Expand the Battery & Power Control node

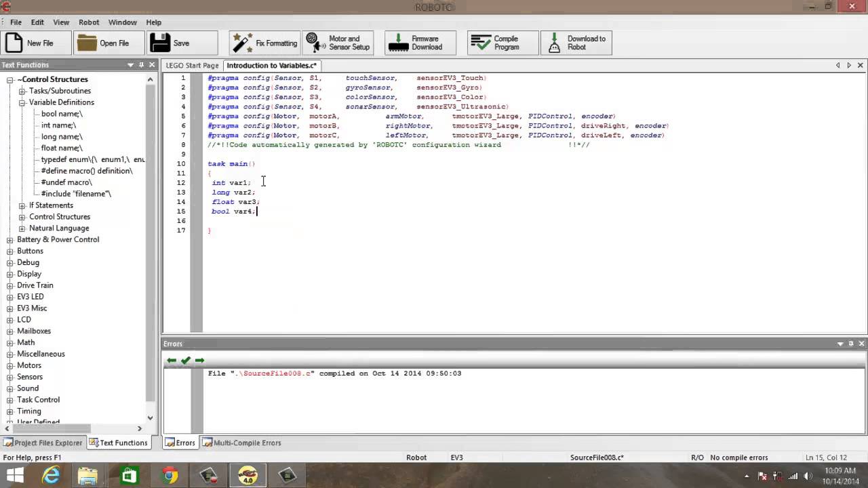[10, 240]
